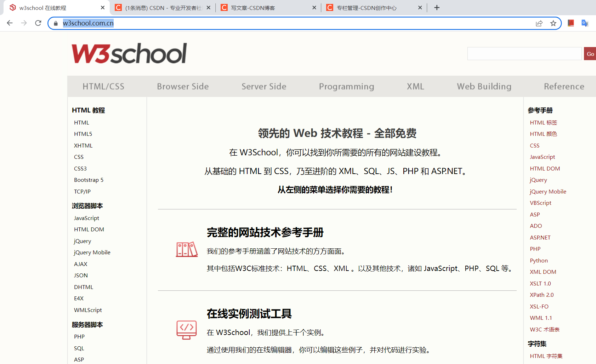Switch to the 专栏管理-CSDN创作中心 tab
This screenshot has height=364, width=596.
point(374,8)
